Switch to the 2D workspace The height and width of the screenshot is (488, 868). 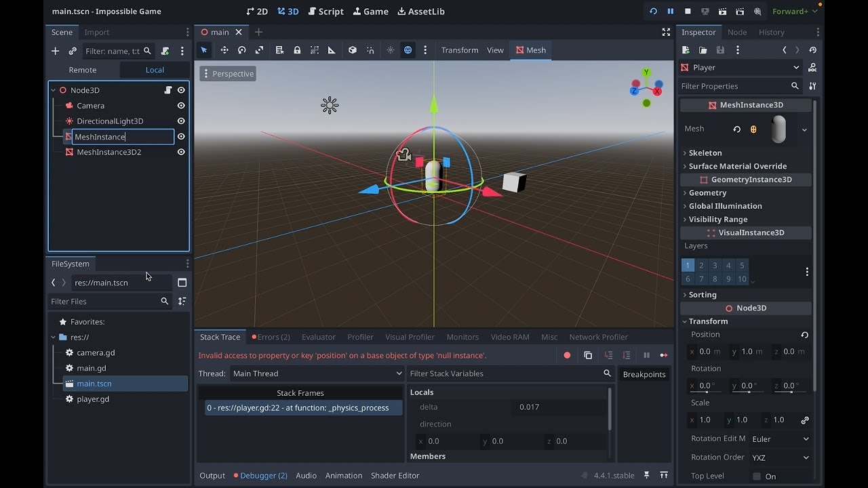[257, 12]
